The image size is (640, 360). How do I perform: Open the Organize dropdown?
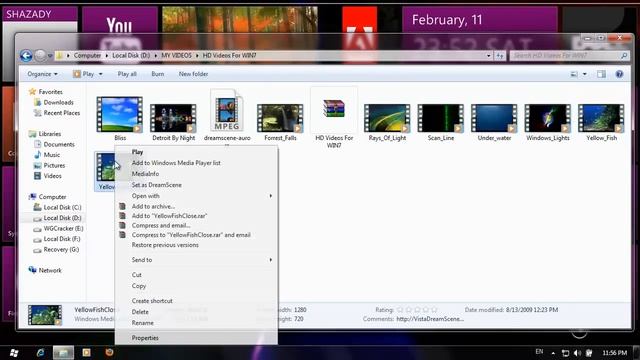click(42, 74)
